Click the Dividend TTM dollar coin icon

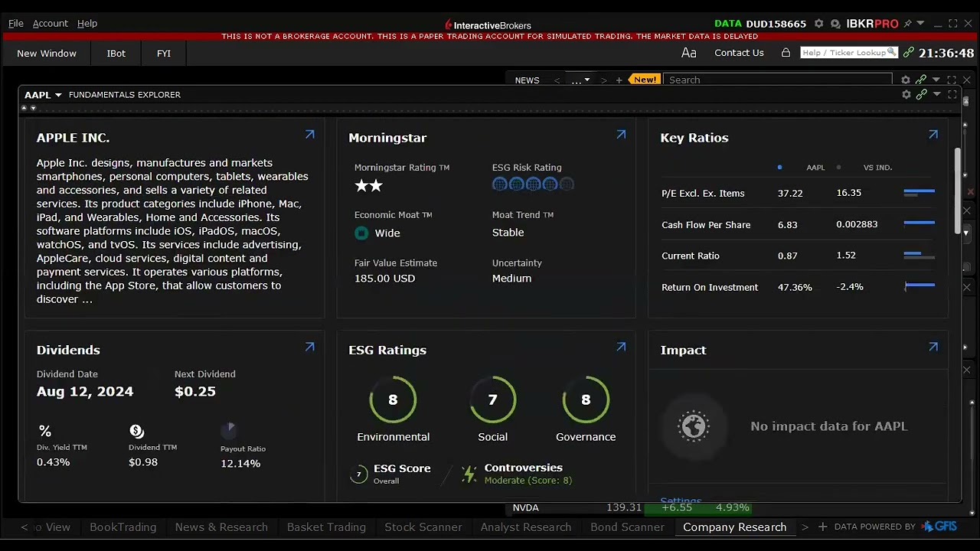[136, 431]
